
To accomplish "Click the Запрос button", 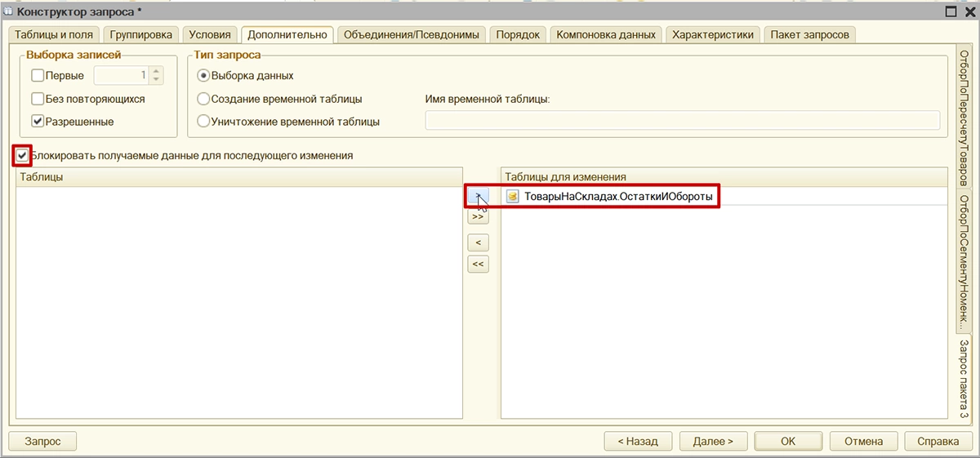I will point(42,441).
